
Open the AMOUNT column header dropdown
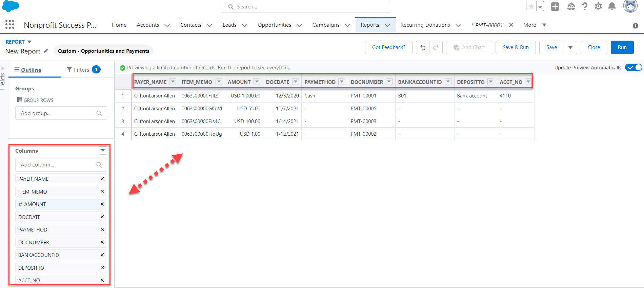257,82
